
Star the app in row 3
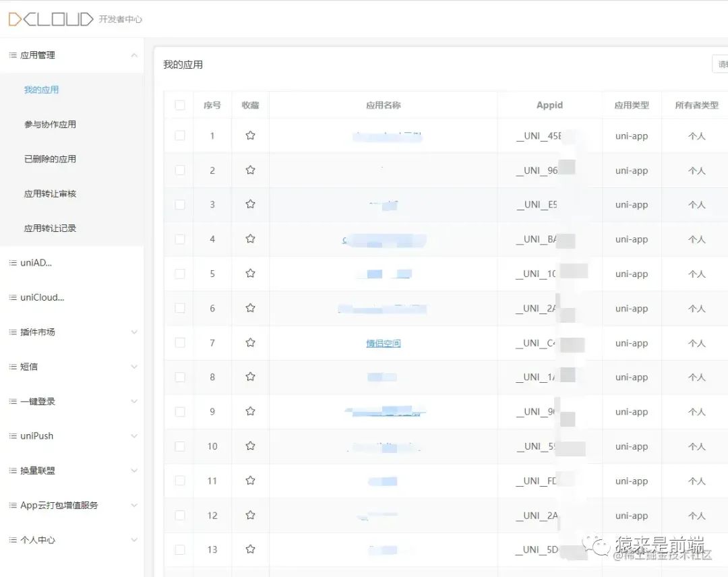click(x=250, y=204)
